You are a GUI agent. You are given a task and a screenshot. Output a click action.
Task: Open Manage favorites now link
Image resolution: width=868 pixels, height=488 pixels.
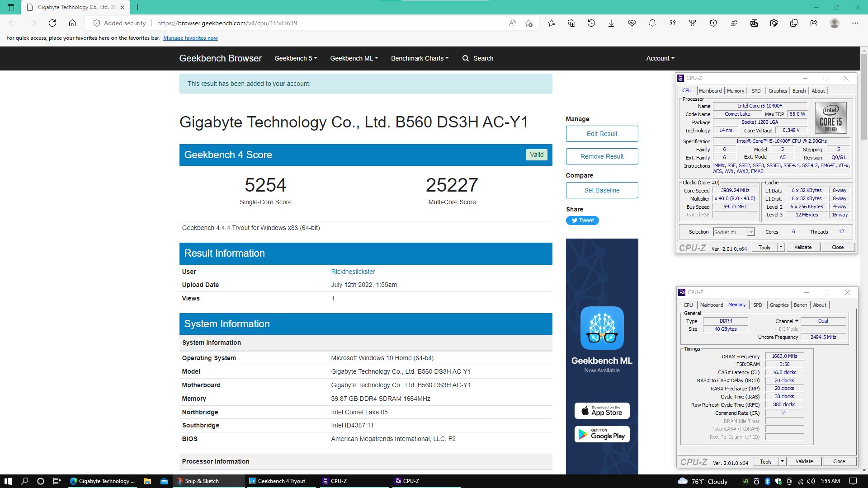(190, 38)
